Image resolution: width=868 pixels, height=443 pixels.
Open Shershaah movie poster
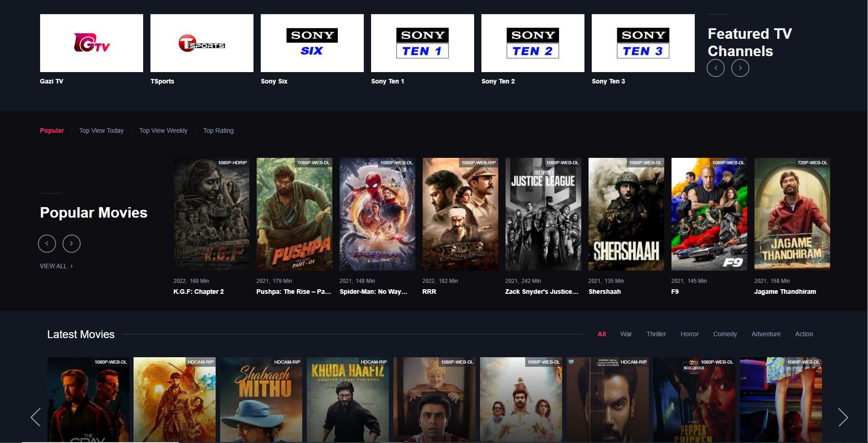click(x=626, y=214)
